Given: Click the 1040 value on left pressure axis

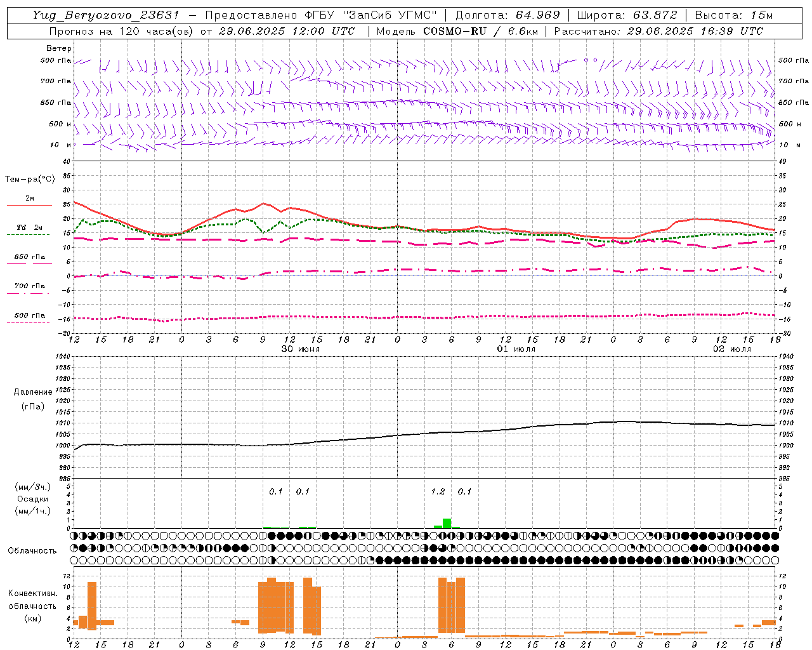Looking at the screenshot, I should 62,357.
